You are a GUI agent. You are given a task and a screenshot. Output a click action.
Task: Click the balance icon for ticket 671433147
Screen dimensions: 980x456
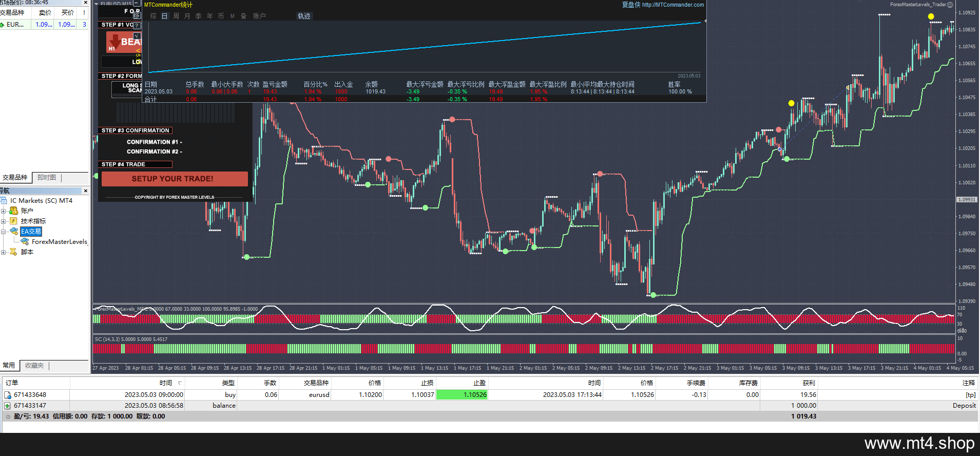[x=8, y=406]
